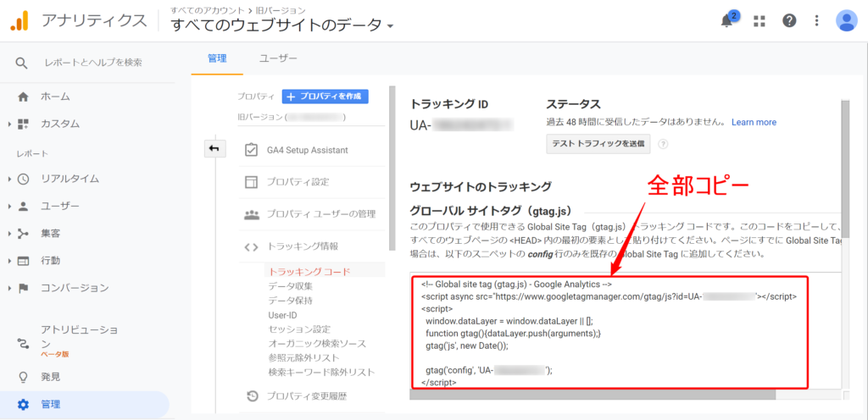
Task: Click the property settings layout icon
Action: point(251,182)
